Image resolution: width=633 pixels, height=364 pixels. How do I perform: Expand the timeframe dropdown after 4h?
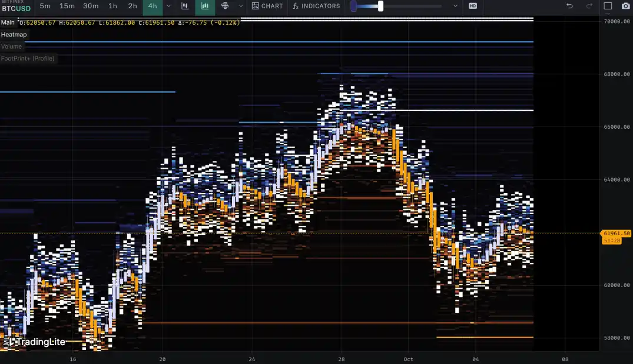point(169,6)
